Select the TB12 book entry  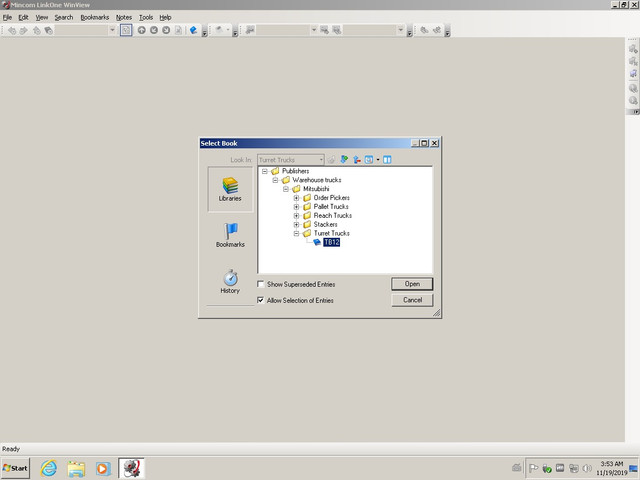point(331,242)
